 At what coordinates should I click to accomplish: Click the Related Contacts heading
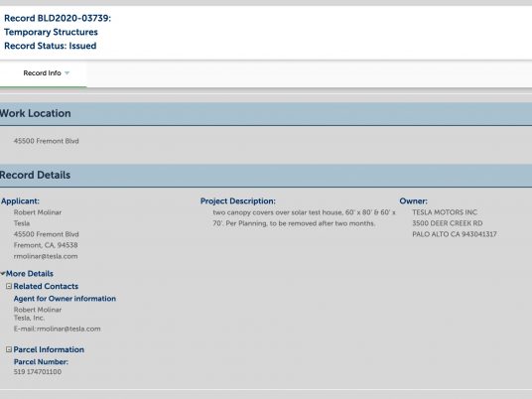point(46,287)
